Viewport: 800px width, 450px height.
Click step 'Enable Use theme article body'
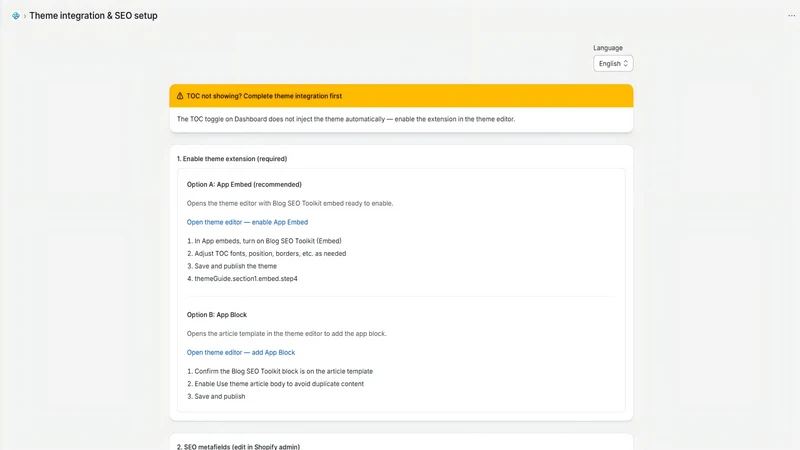tap(275, 384)
